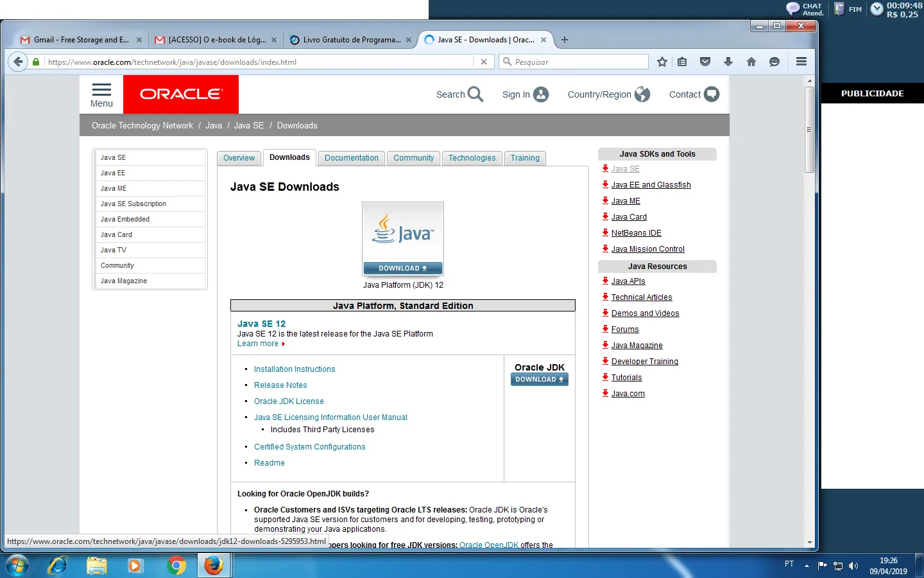The width and height of the screenshot is (924, 578).
Task: Open the Firefox hamburger menu
Action: (801, 62)
